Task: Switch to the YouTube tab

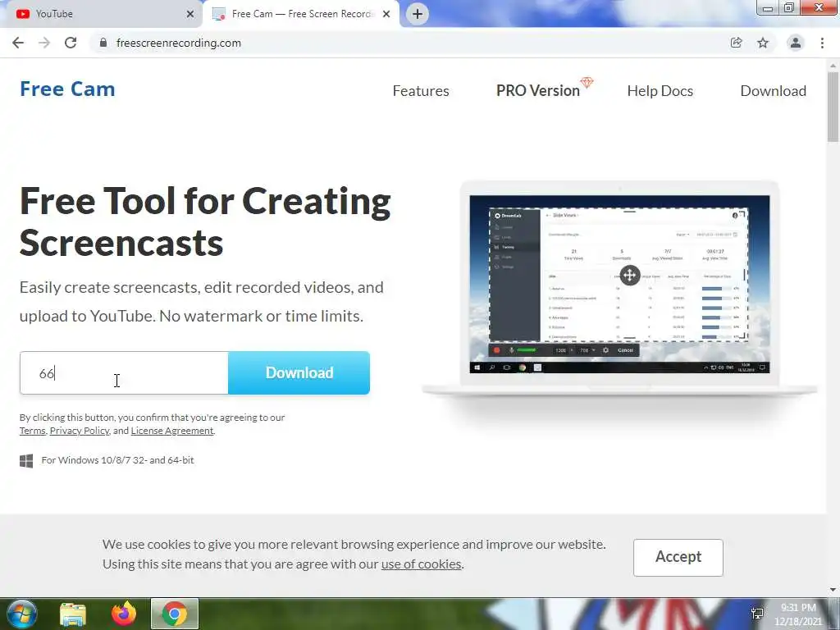Action: pos(102,14)
